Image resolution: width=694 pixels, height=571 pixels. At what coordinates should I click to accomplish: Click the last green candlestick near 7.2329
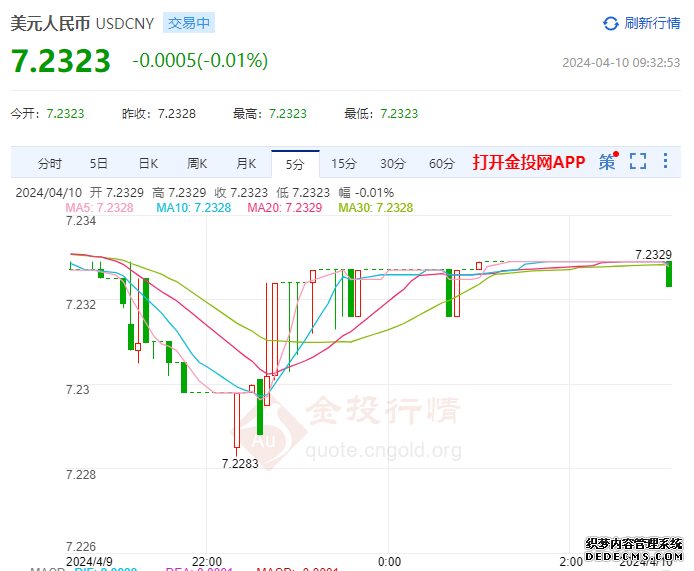[669, 274]
